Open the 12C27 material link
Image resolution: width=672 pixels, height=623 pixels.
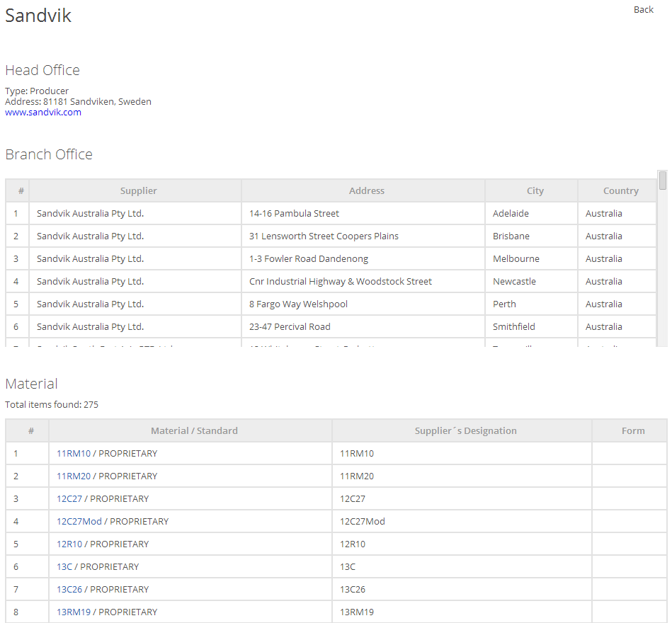[69, 498]
